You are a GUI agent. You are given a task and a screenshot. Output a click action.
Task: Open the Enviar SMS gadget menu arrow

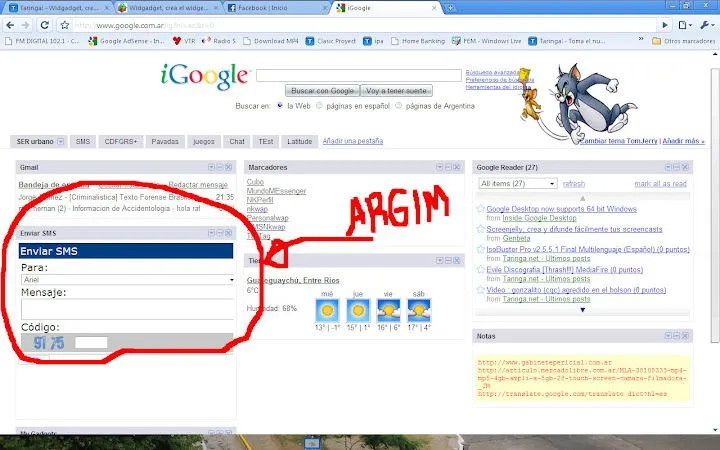(x=211, y=233)
